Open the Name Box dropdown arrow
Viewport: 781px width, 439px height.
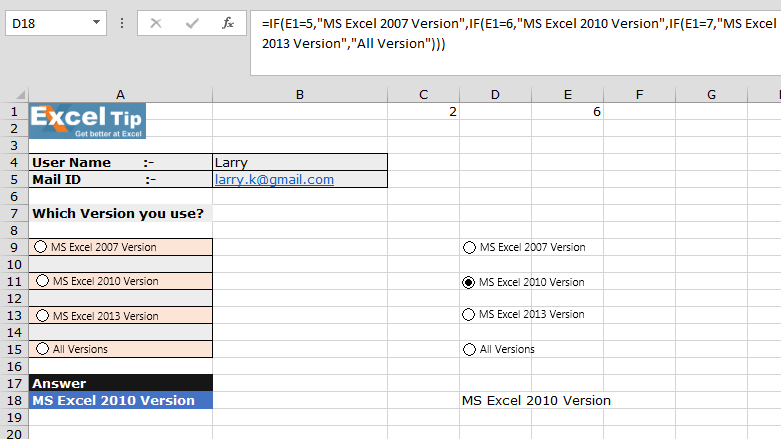97,22
